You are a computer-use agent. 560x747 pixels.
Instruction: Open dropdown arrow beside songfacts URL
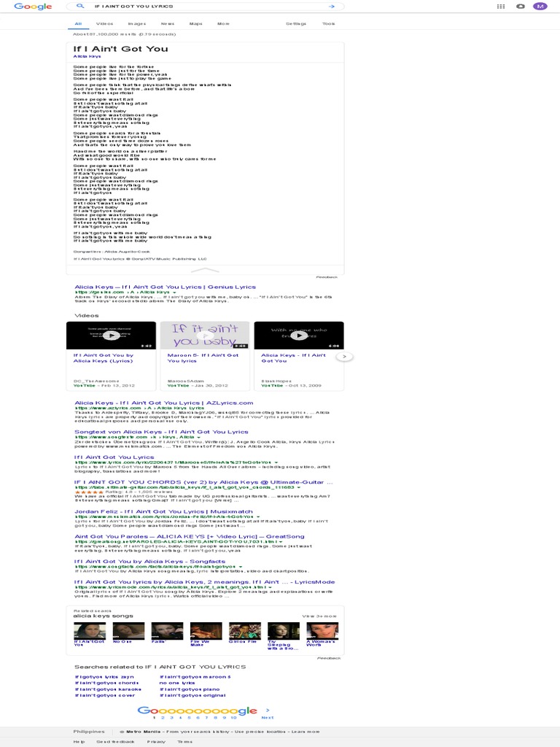click(241, 566)
